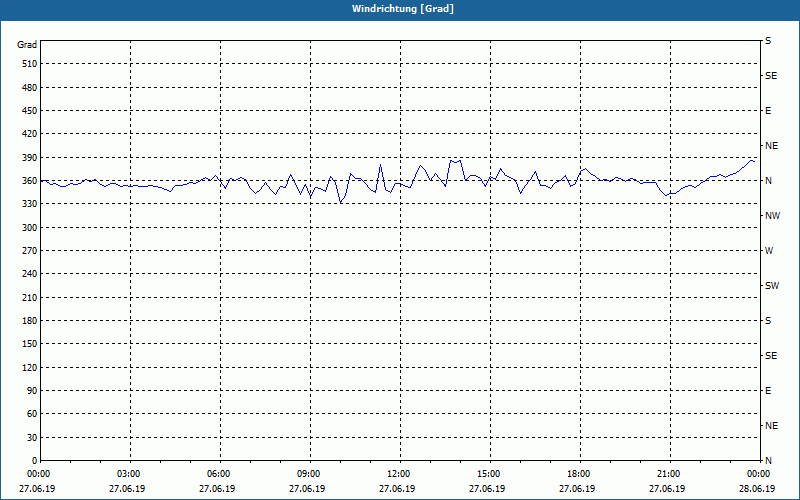Click the NW compass label on right axis
Screen dimensions: 800x500
[x=772, y=216]
